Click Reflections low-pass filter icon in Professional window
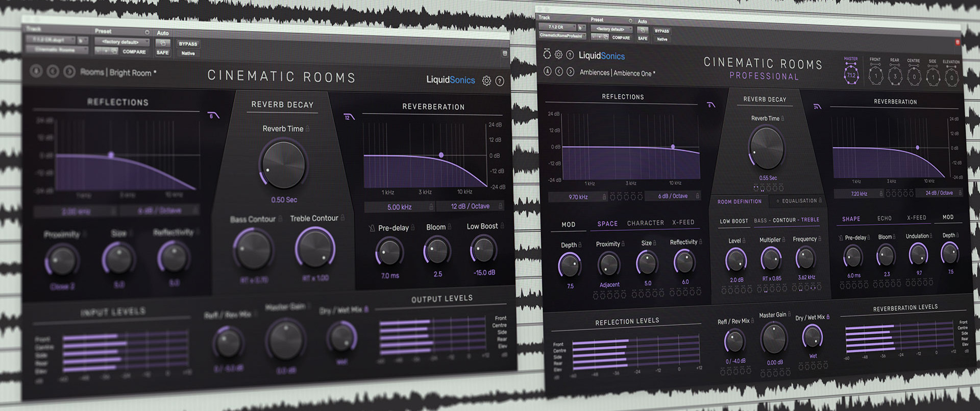The height and width of the screenshot is (411, 980). 711,105
